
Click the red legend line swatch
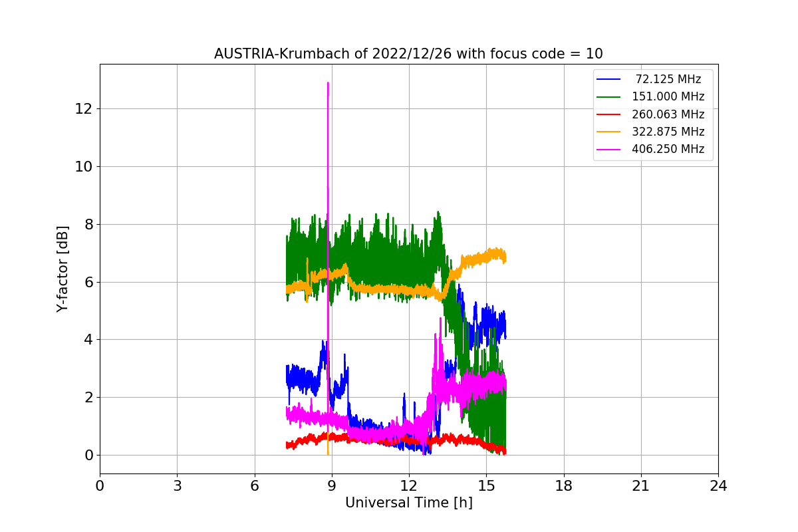pyautogui.click(x=608, y=114)
